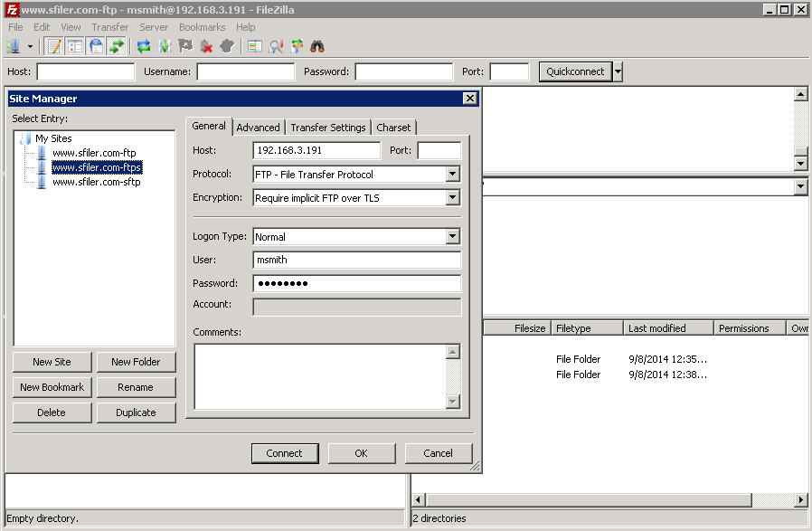Viewport: 812px width, 531px height.
Task: Click the User field containing msmith
Action: [357, 260]
